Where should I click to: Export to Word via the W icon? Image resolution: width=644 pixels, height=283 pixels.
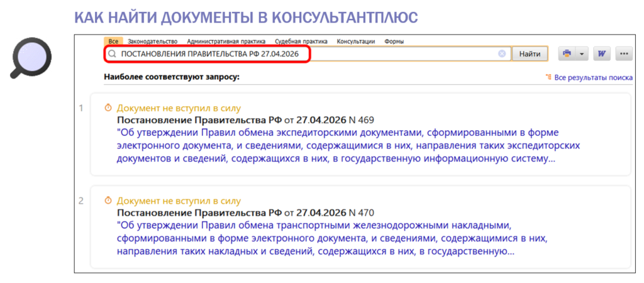(602, 54)
